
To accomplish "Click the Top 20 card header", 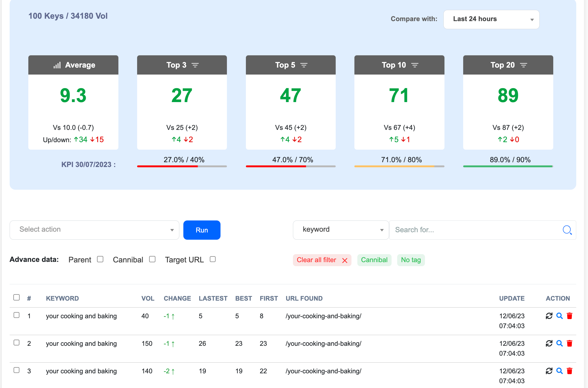I will [508, 65].
